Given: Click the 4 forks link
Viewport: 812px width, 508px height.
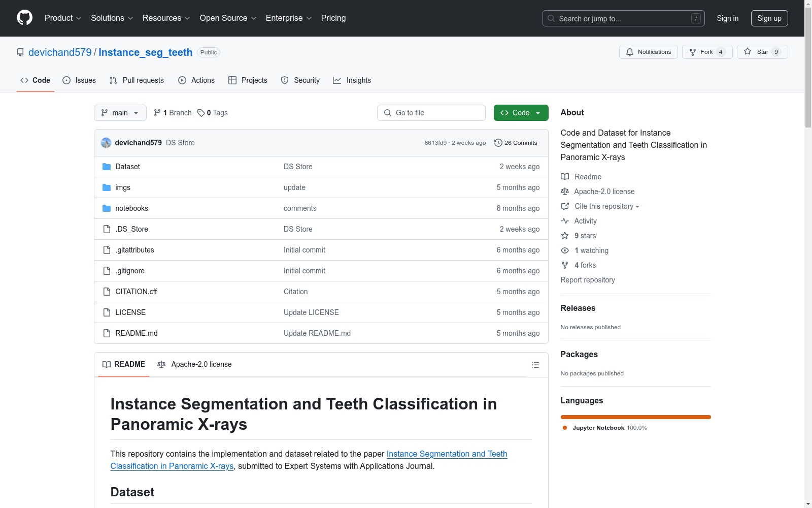Looking at the screenshot, I should click(585, 265).
